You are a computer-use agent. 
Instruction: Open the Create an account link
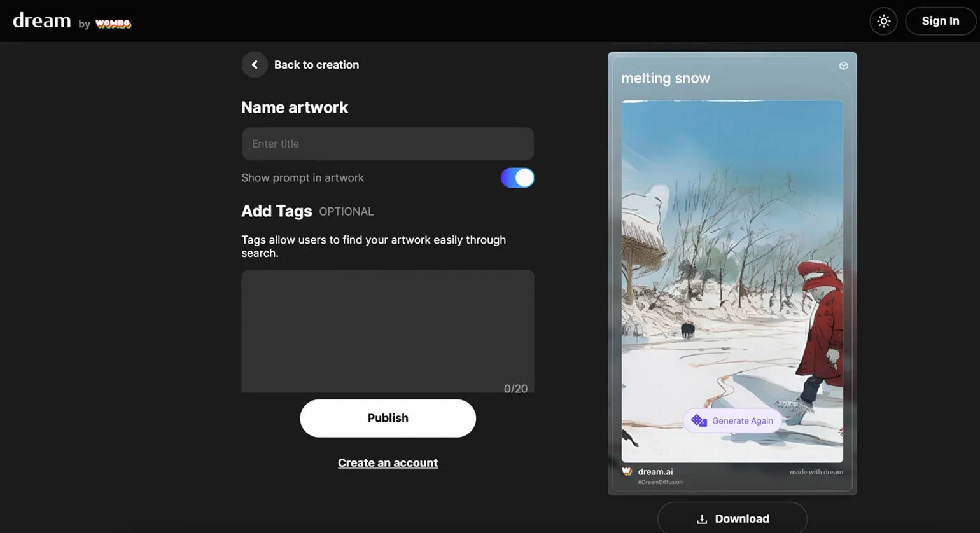point(388,463)
